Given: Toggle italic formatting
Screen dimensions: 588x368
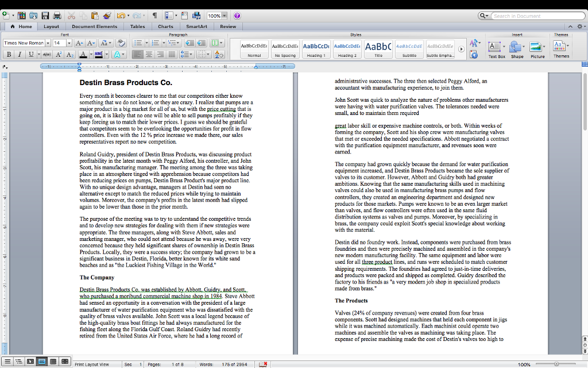Looking at the screenshot, I should click(20, 55).
